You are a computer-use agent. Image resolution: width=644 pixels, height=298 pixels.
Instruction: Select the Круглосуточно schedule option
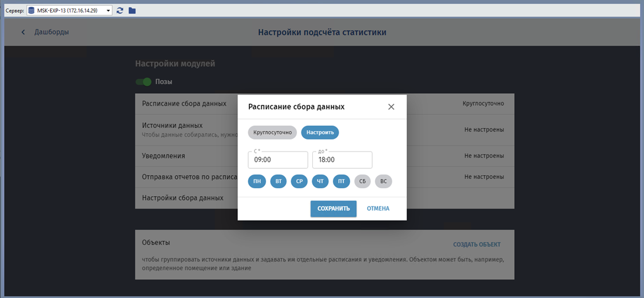[x=272, y=133]
